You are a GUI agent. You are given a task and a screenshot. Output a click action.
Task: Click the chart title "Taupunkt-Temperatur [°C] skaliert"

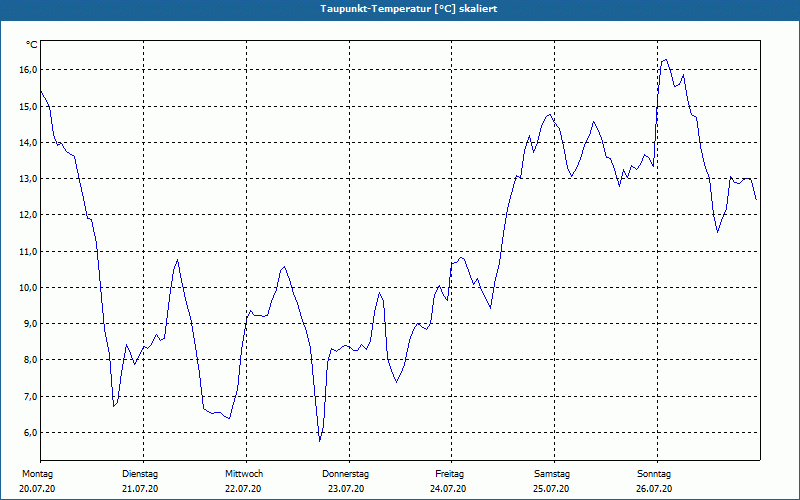coord(409,9)
